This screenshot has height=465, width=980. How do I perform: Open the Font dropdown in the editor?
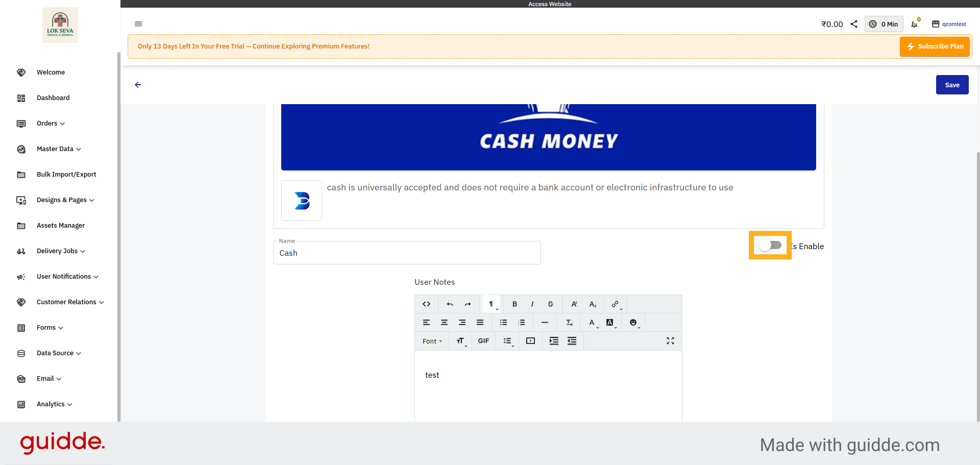coord(431,340)
